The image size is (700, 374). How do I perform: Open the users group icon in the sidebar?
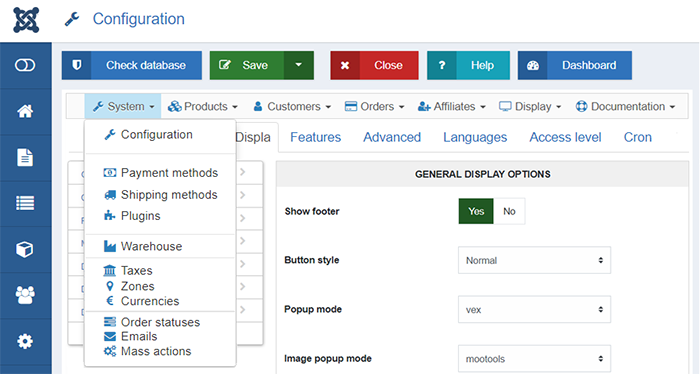click(25, 295)
